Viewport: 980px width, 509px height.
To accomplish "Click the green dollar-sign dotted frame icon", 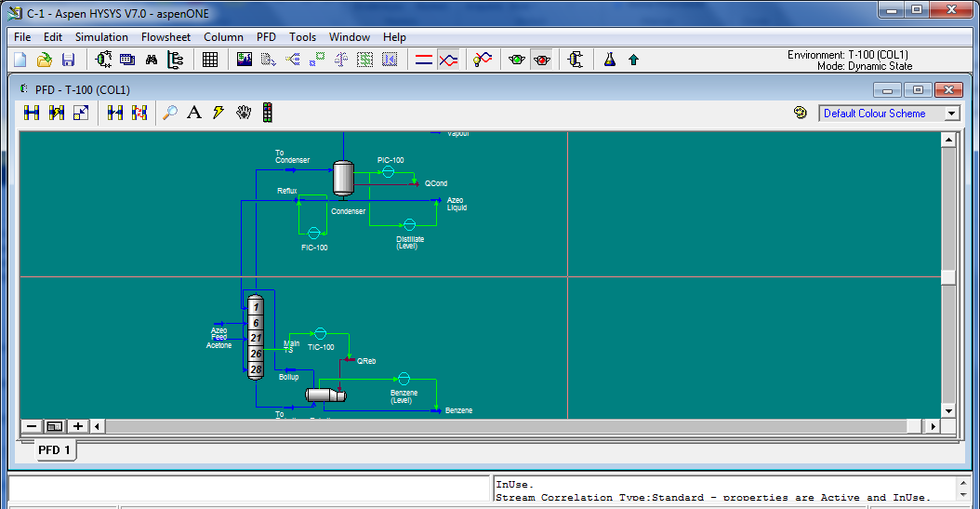I will [x=365, y=60].
